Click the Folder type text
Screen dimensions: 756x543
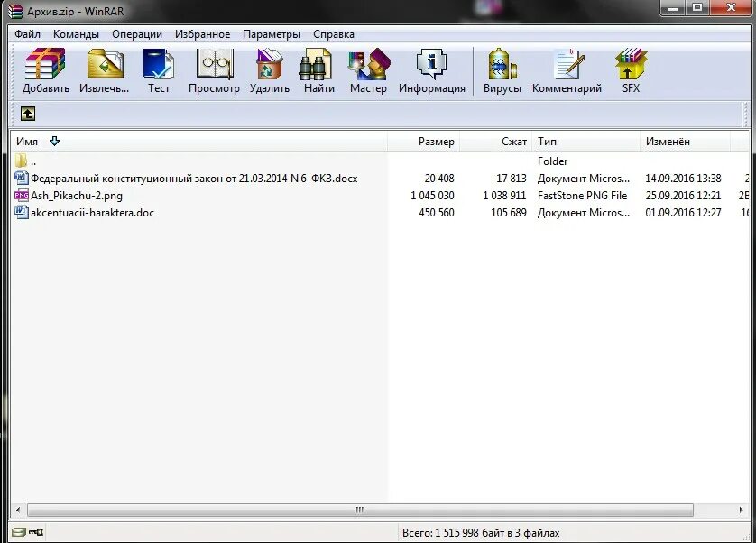click(x=552, y=161)
